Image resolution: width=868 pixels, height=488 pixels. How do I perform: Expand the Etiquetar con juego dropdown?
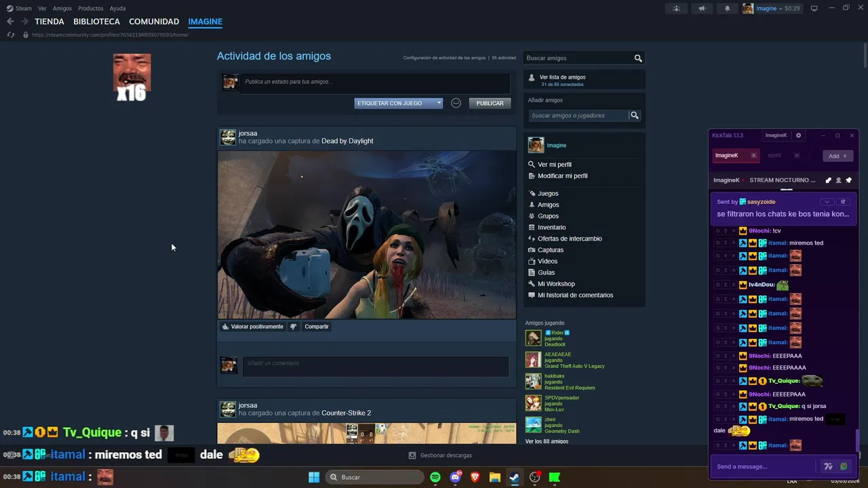pyautogui.click(x=399, y=103)
